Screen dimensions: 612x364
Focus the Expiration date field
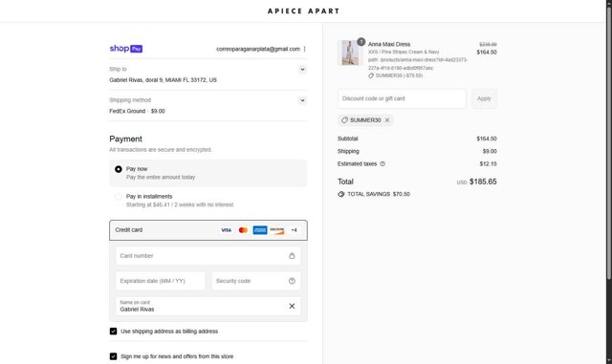tap(161, 281)
